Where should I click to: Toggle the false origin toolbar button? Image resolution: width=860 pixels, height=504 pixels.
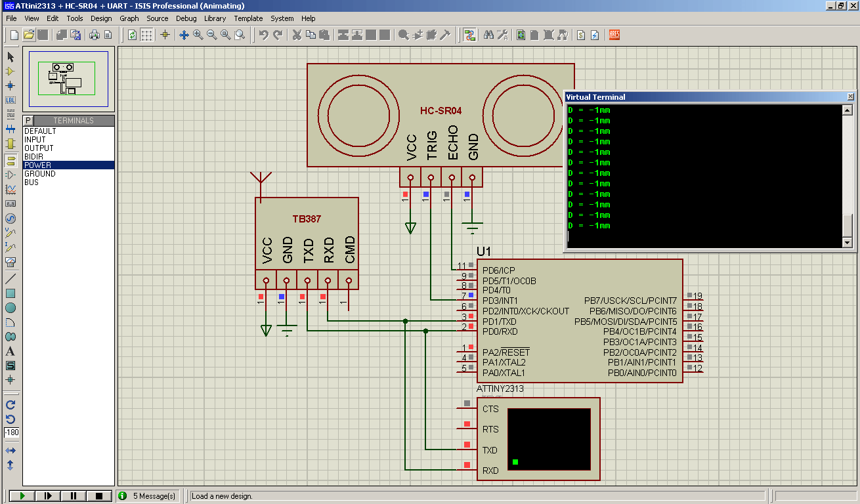pyautogui.click(x=165, y=35)
